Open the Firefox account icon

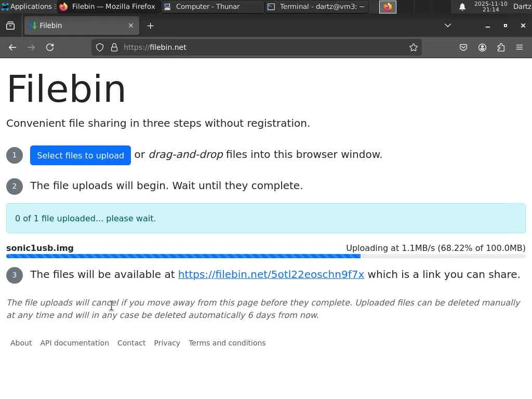pyautogui.click(x=482, y=47)
